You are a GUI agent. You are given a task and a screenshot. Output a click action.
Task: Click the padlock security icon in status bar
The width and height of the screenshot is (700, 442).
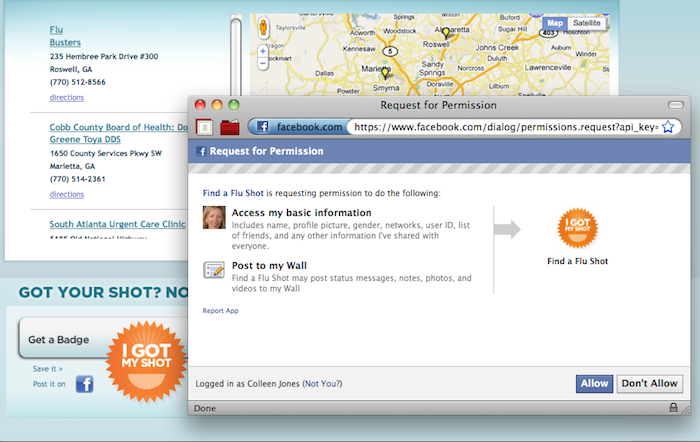click(673, 407)
